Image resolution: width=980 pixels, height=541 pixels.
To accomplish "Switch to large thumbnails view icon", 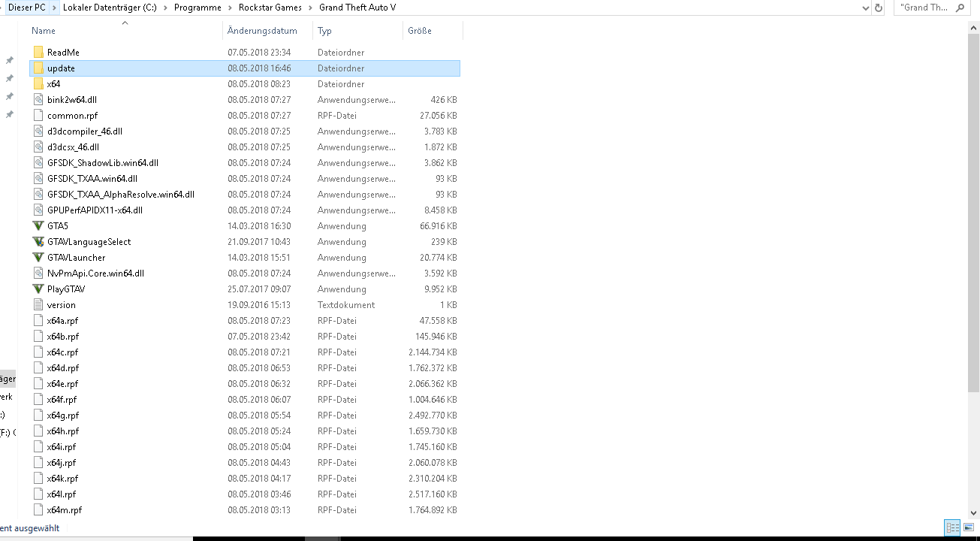I will [969, 528].
